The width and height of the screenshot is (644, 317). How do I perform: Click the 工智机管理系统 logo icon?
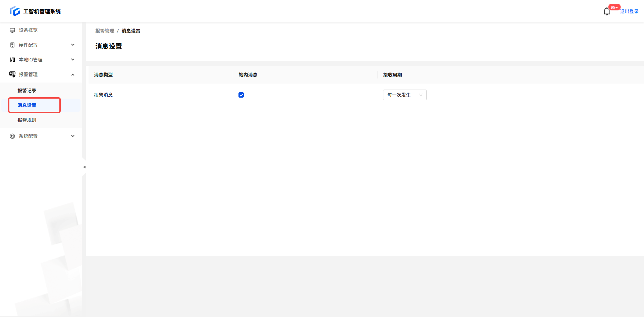[15, 11]
